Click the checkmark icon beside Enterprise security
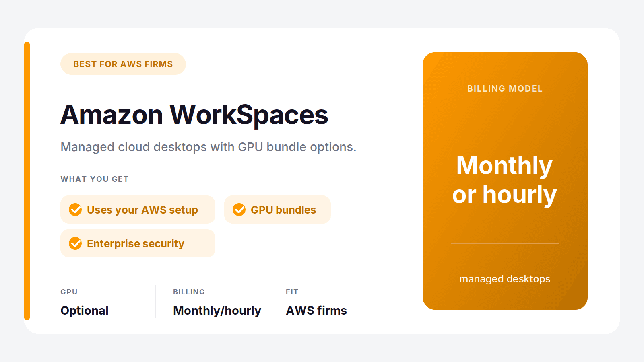 (x=75, y=243)
